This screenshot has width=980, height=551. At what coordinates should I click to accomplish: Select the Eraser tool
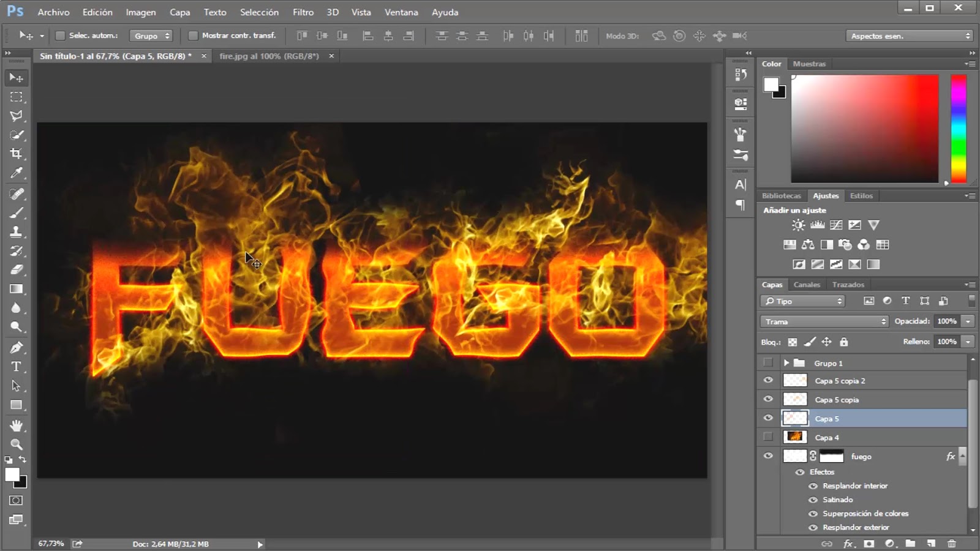pos(17,269)
